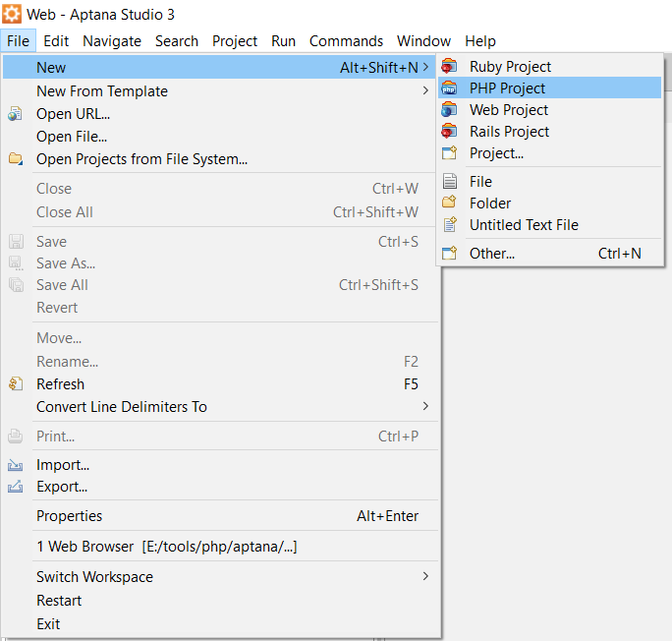Click the new File document icon
This screenshot has height=641, width=672.
click(x=450, y=181)
